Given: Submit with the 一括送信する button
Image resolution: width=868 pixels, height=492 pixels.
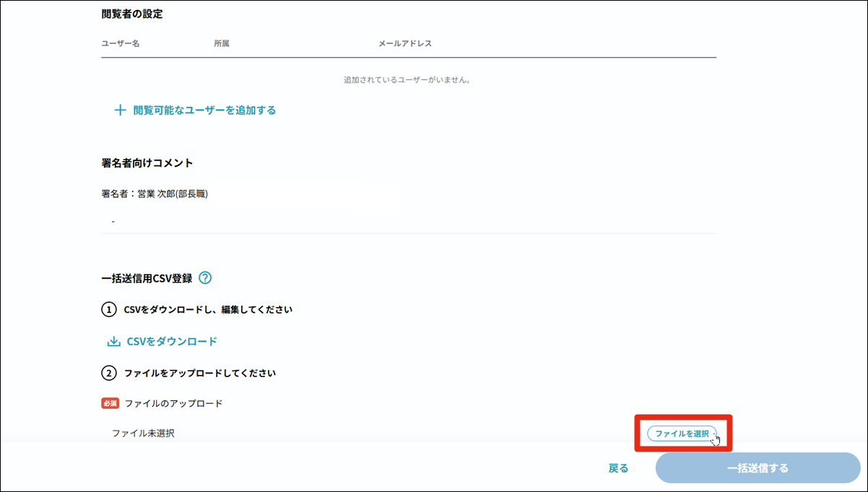Looking at the screenshot, I should pyautogui.click(x=758, y=468).
